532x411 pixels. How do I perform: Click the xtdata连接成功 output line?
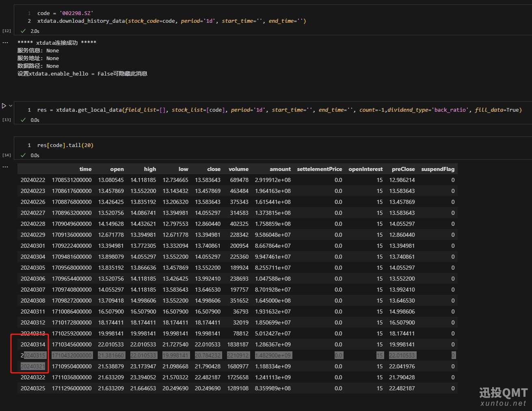point(57,43)
